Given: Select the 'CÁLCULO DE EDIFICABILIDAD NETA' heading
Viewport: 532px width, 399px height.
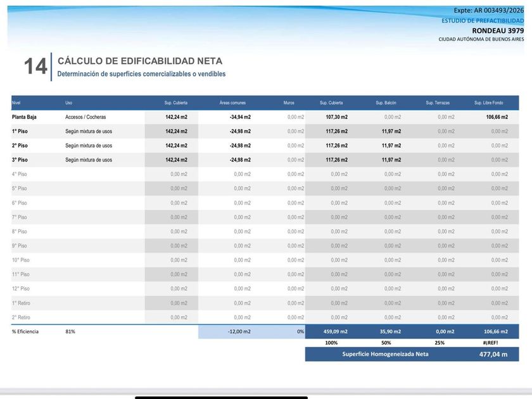Looking at the screenshot, I should [x=140, y=61].
